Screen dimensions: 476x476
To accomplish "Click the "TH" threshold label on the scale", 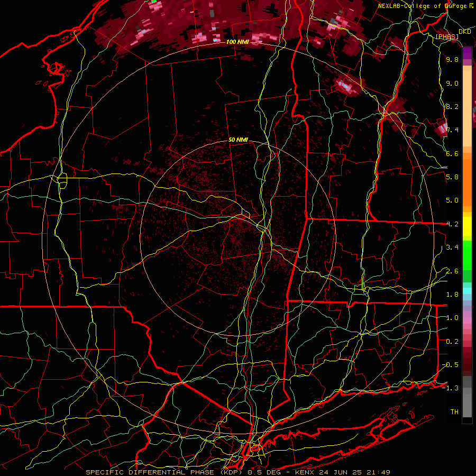I will [454, 412].
